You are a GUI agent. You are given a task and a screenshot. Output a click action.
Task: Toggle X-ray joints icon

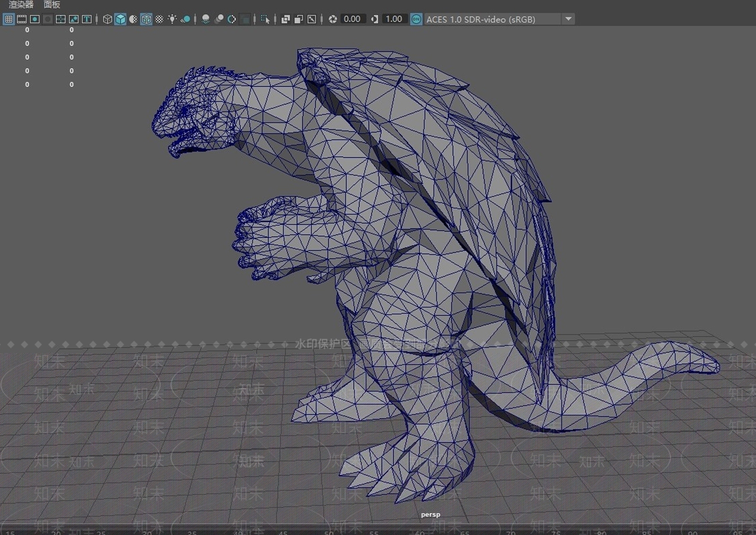click(312, 19)
